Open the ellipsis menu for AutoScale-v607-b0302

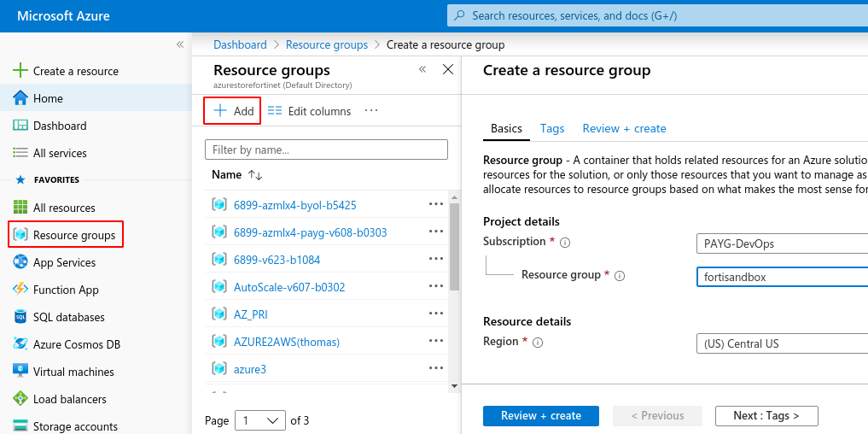coord(436,286)
